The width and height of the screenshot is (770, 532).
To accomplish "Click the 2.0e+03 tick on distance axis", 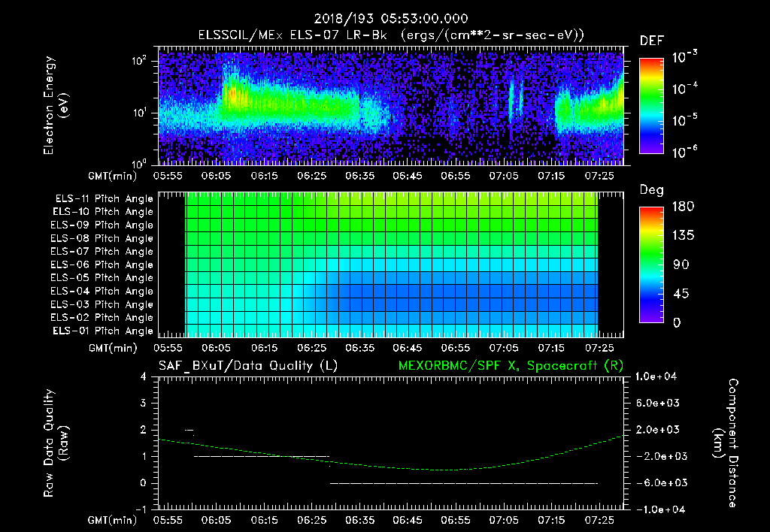I will (658, 429).
